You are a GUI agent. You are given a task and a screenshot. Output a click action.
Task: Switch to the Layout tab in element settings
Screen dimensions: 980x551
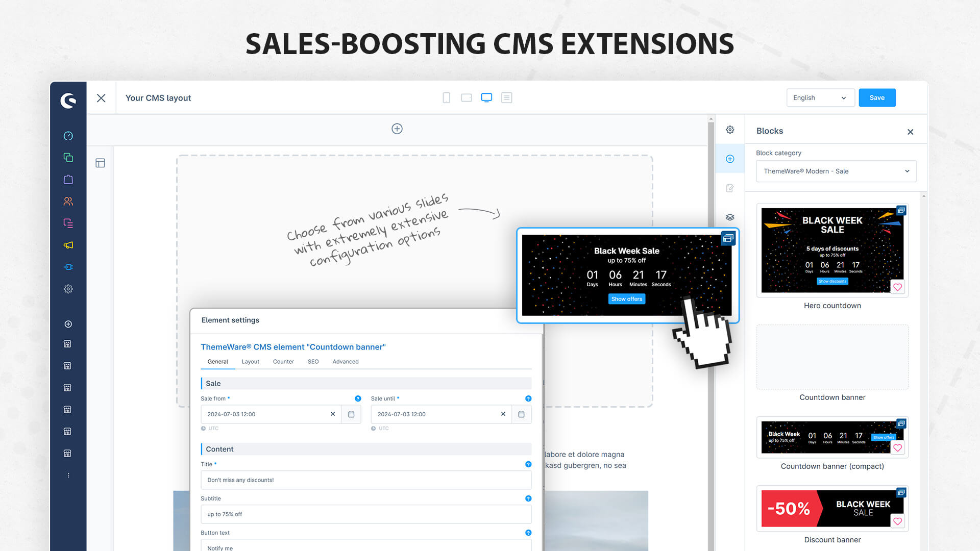click(250, 361)
